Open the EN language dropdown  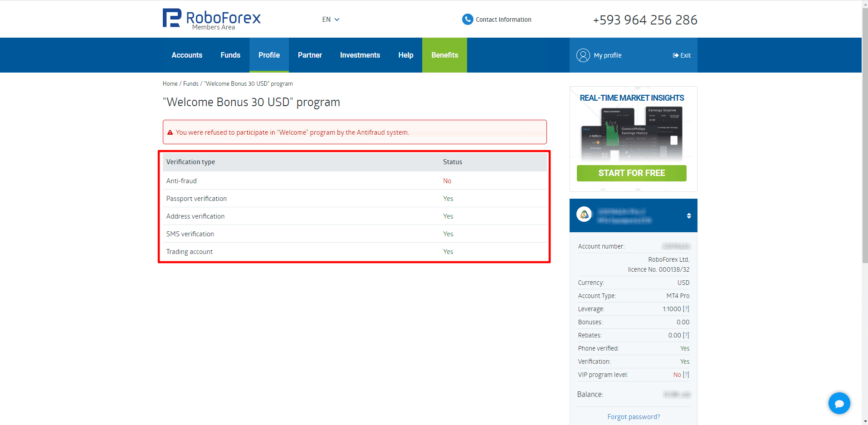pyautogui.click(x=331, y=20)
